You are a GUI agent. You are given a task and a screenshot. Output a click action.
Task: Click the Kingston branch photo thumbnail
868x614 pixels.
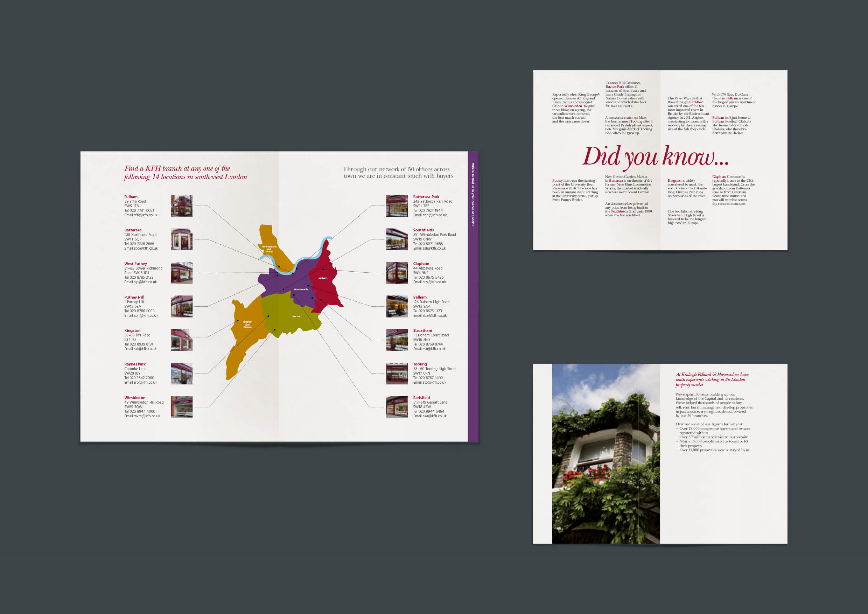[x=181, y=340]
